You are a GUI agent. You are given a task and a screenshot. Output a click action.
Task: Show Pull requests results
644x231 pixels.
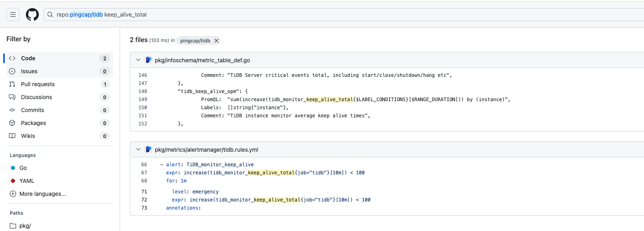point(38,84)
